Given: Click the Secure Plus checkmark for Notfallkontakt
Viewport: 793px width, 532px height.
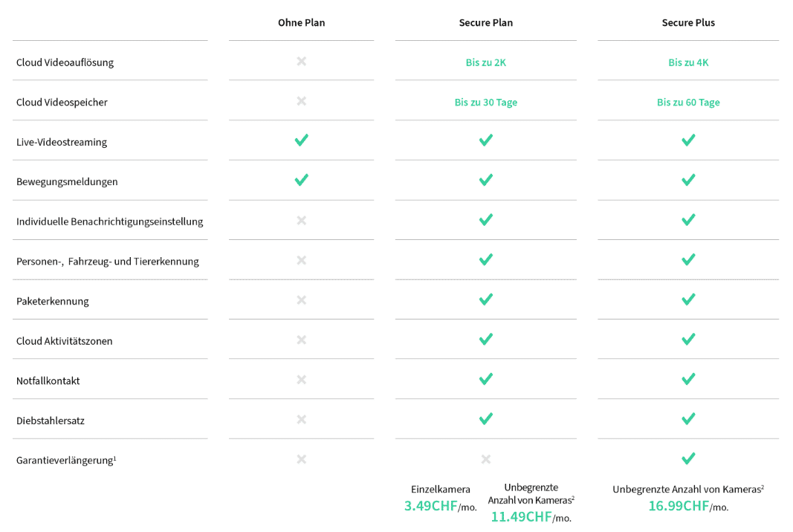Looking at the screenshot, I should pyautogui.click(x=688, y=379).
